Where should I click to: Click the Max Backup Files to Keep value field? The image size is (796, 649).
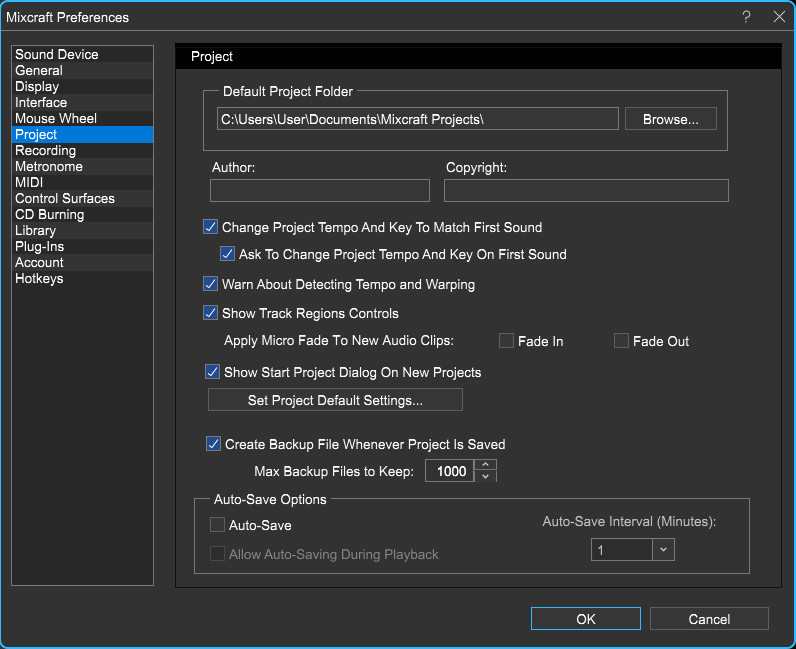450,471
